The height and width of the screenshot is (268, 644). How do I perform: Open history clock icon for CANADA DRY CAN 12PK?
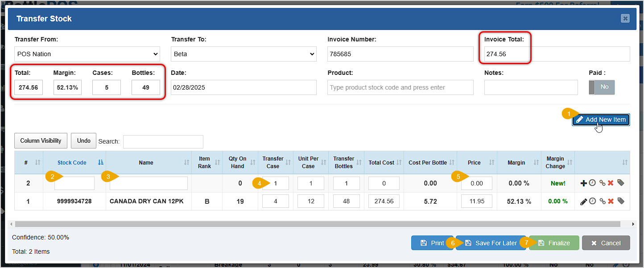pos(592,201)
